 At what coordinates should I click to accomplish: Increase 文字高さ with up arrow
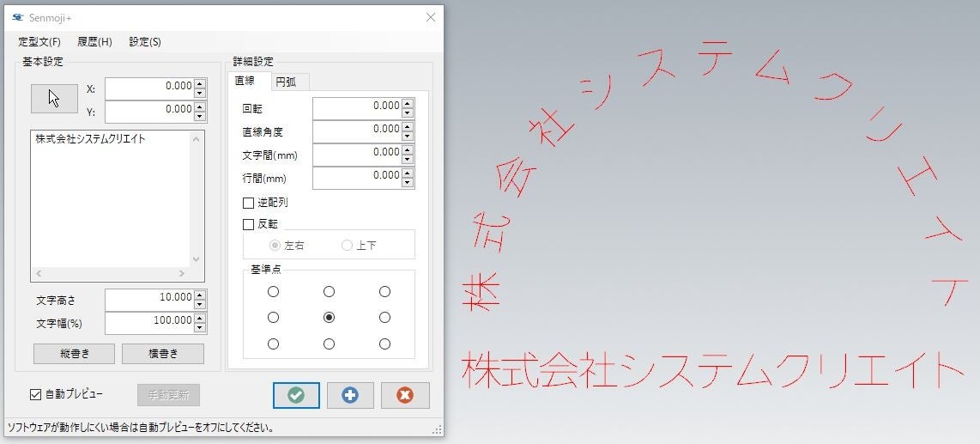click(x=200, y=295)
